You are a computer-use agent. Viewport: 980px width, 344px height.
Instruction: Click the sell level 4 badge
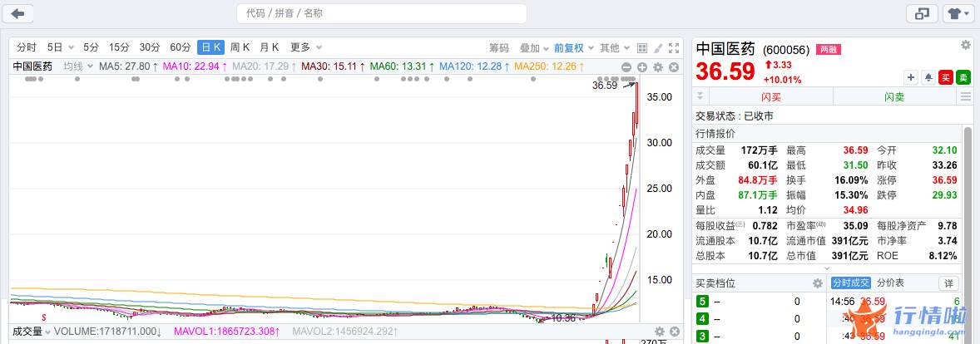(x=702, y=319)
